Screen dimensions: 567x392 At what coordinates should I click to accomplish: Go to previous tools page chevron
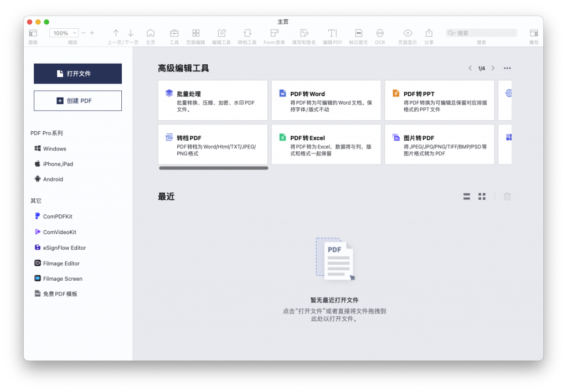pyautogui.click(x=470, y=68)
